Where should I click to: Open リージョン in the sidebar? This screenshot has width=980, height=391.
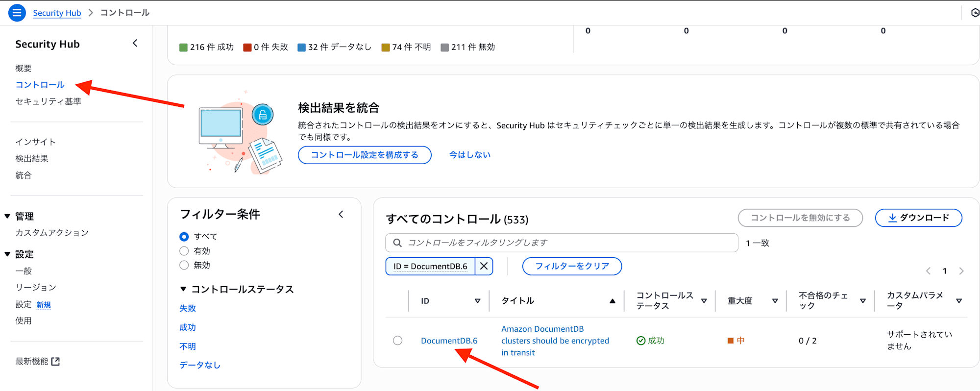(x=36, y=287)
